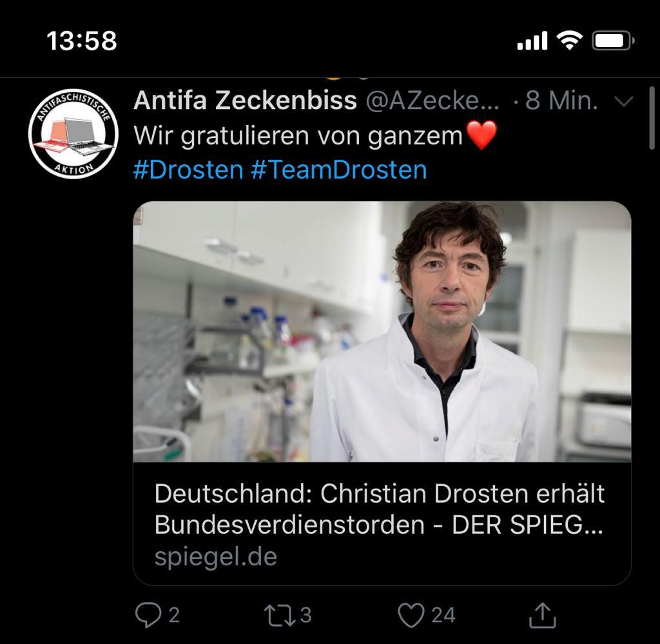
Task: Open the reply composer via speech bubble icon
Action: (150, 616)
